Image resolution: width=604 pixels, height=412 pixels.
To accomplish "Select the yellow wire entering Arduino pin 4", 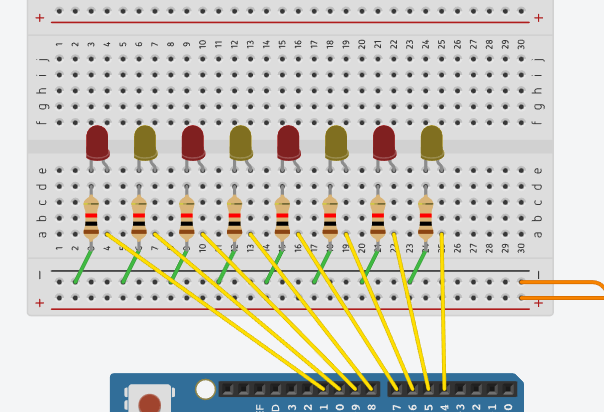I will click(443, 312).
